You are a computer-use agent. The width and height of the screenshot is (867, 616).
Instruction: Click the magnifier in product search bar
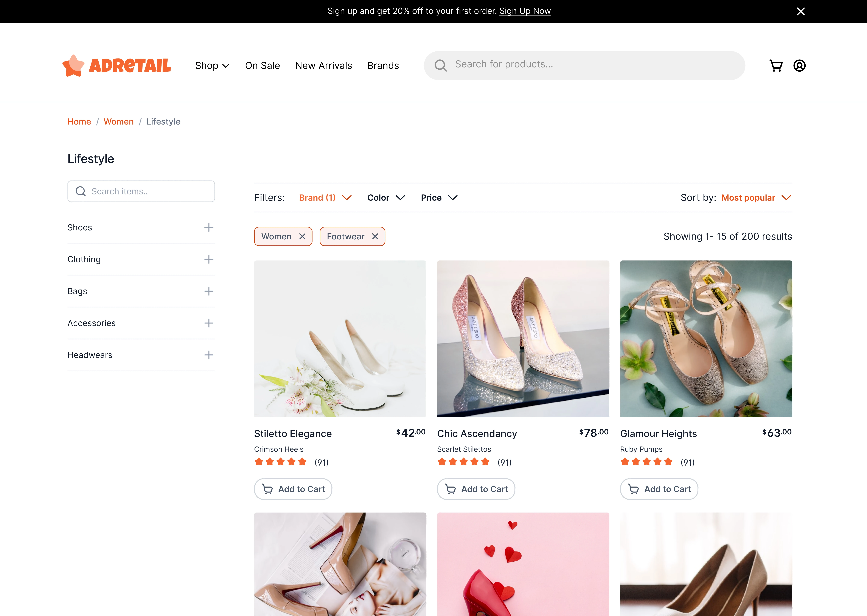pyautogui.click(x=440, y=65)
